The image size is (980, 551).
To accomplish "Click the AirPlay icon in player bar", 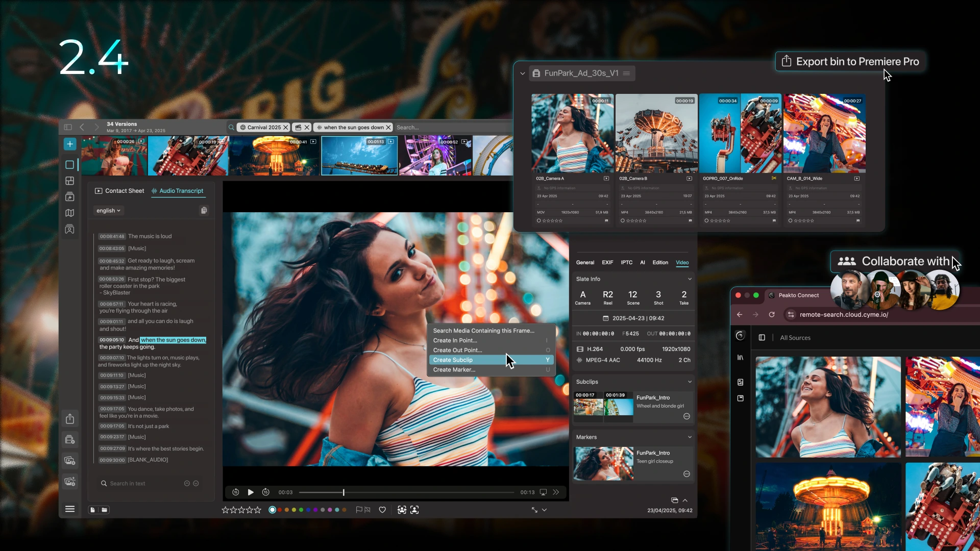I will click(543, 492).
